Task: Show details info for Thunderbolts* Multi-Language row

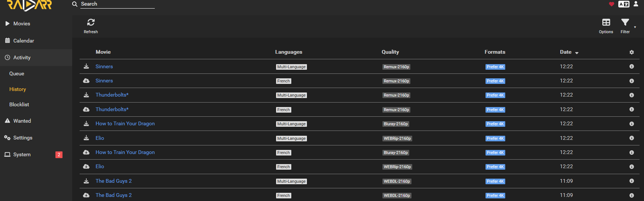Action: [631, 95]
